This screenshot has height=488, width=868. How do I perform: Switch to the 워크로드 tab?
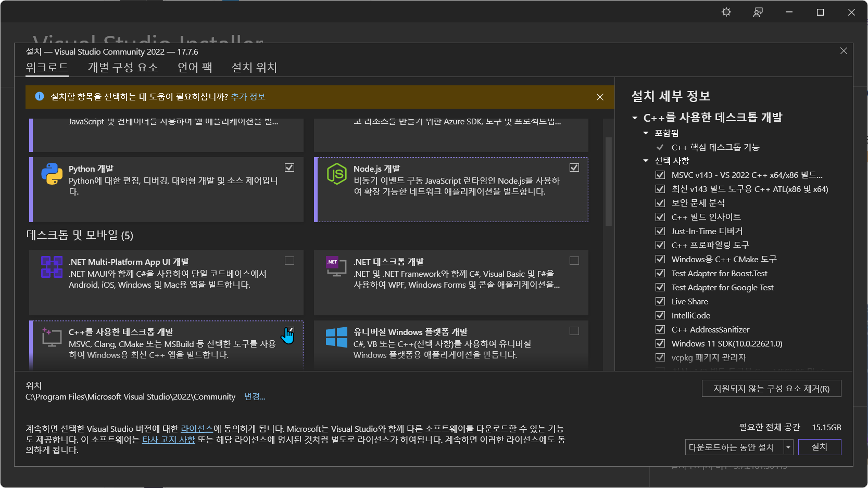click(47, 67)
